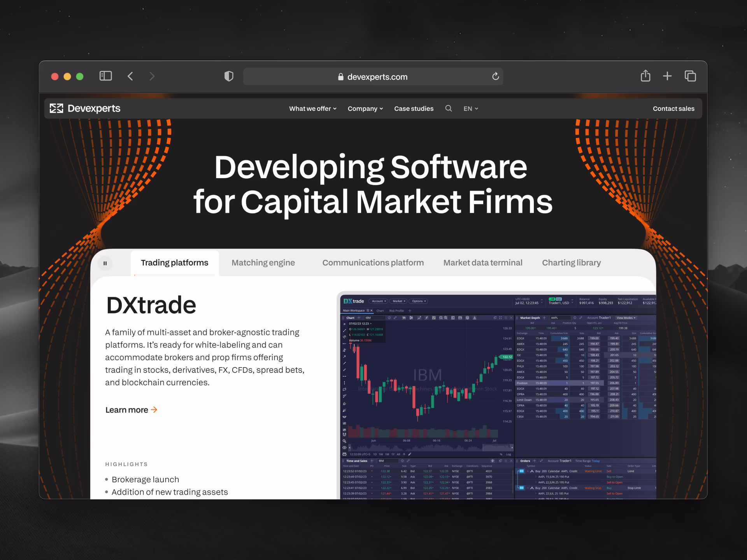
Task: Switch to the Matching engine tab
Action: pos(263,263)
